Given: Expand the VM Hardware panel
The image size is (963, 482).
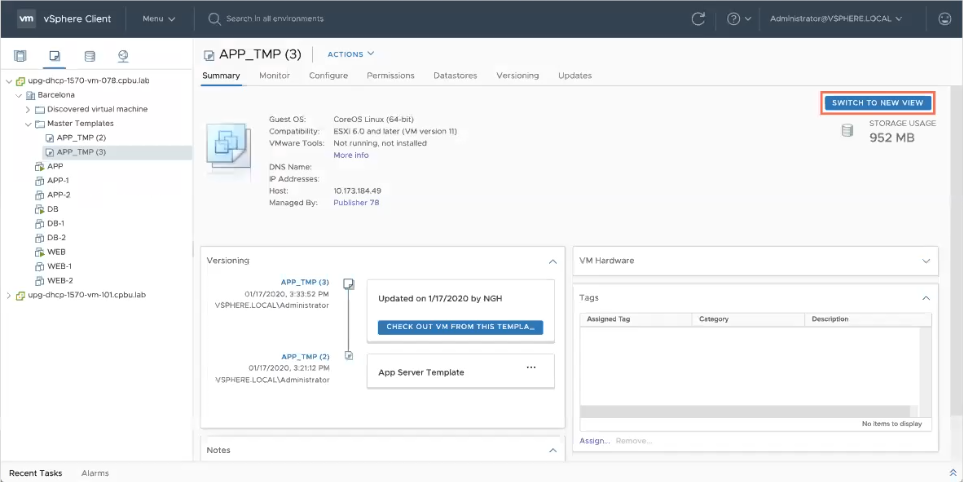Looking at the screenshot, I should 926,261.
